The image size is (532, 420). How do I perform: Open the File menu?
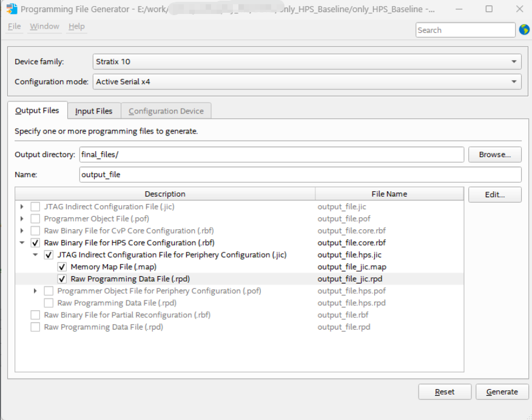14,26
